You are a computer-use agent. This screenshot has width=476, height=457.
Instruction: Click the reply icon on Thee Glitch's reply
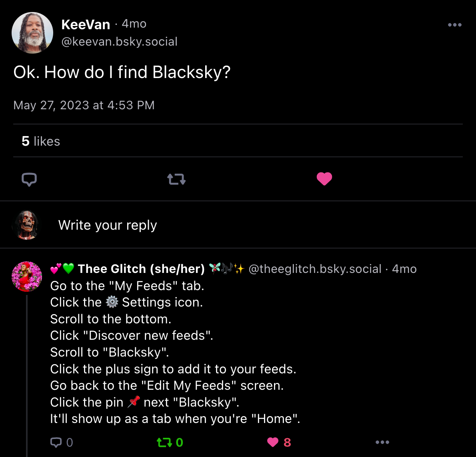pyautogui.click(x=56, y=442)
